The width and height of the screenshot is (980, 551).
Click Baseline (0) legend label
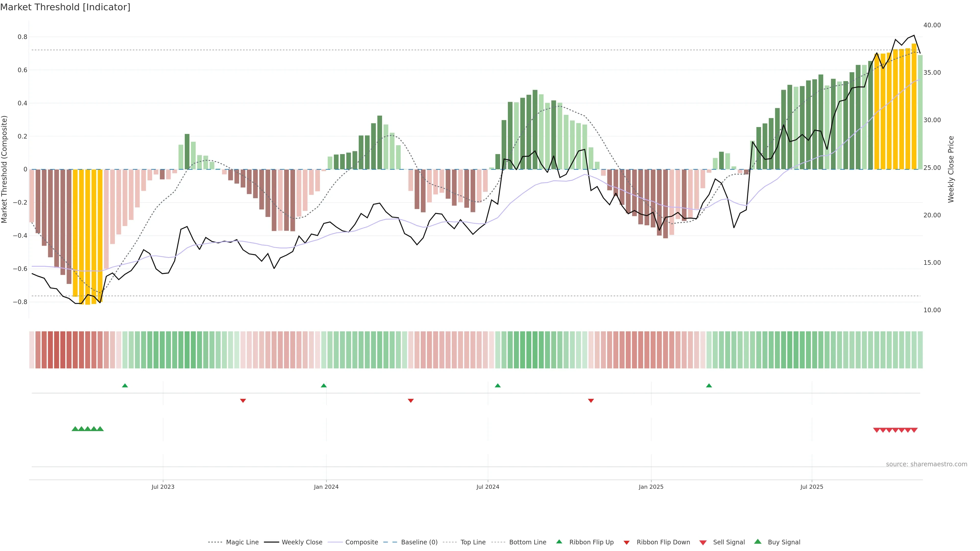[x=419, y=542]
